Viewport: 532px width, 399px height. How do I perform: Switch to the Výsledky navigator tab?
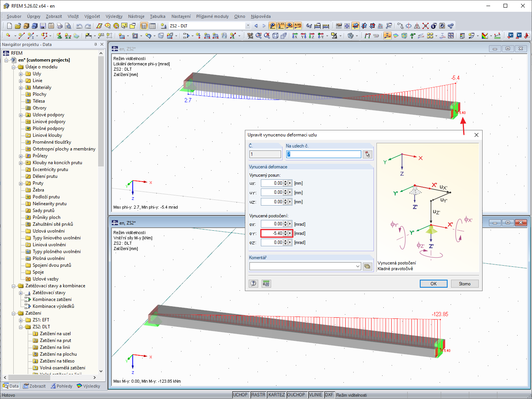[x=88, y=386]
